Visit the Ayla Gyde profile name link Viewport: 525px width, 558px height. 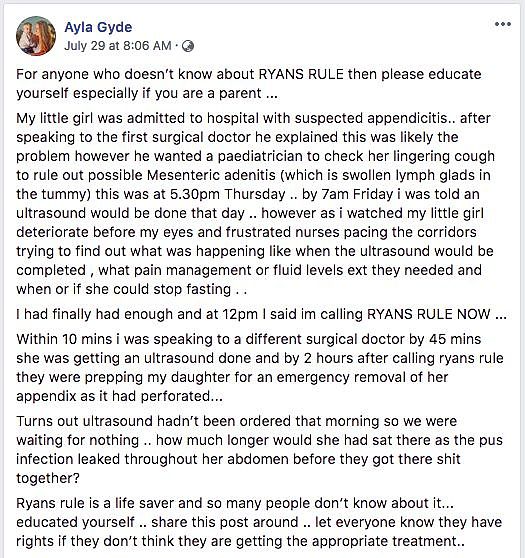click(98, 27)
